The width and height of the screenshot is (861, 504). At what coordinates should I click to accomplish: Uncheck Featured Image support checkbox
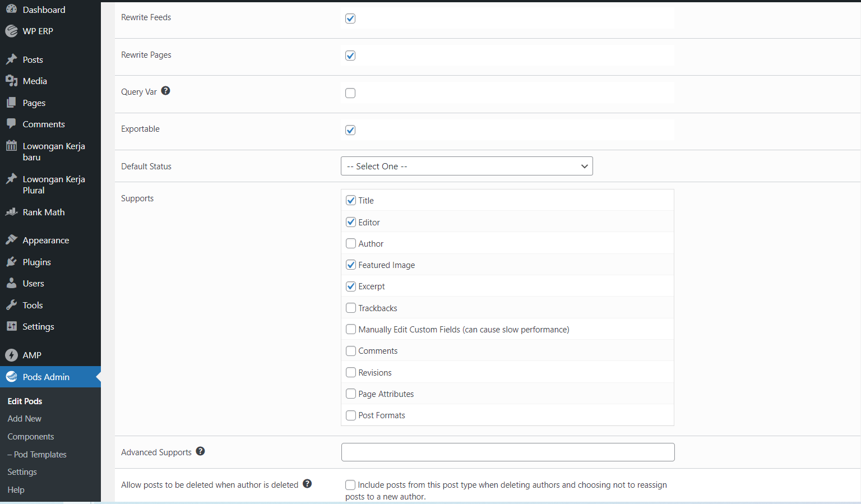tap(351, 265)
